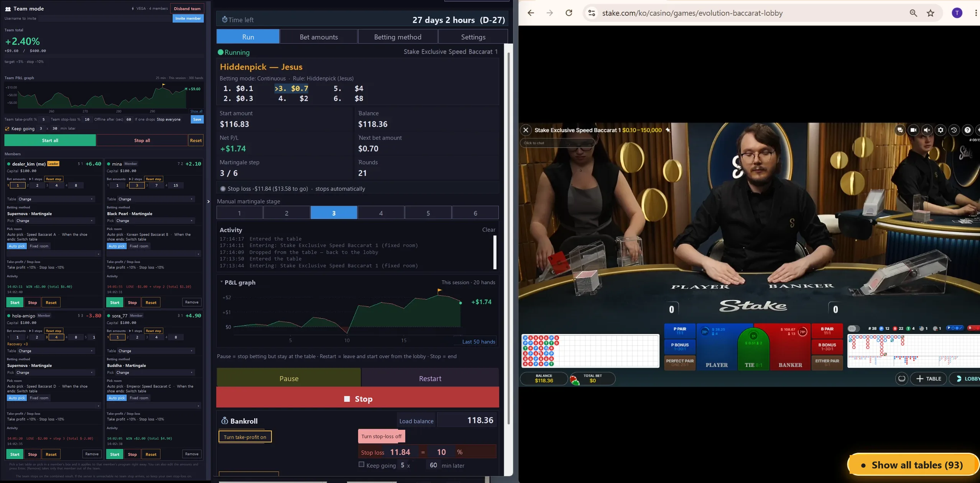This screenshot has height=483, width=980.
Task: Click the Bankroll money bag icon
Action: (225, 421)
